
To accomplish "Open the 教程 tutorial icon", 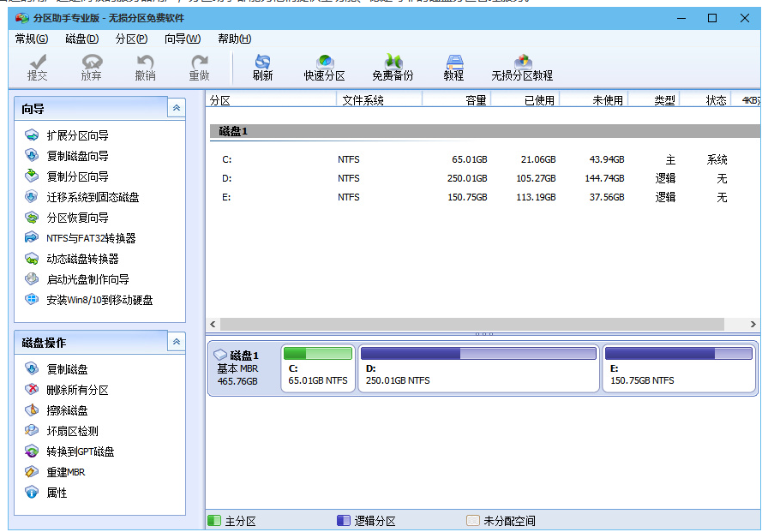I will pos(453,68).
